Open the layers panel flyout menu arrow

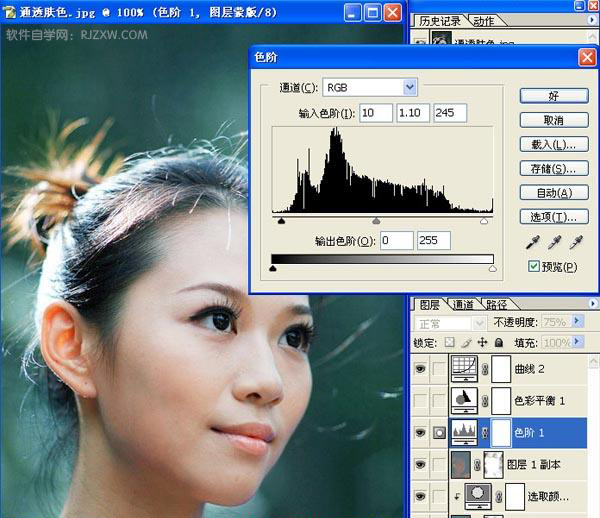click(x=593, y=303)
